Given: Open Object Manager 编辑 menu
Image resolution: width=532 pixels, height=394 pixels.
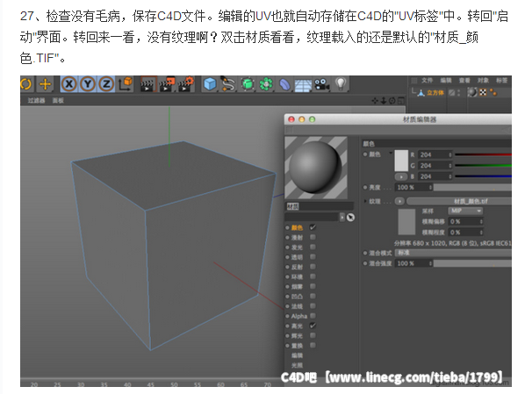Looking at the screenshot, I should (446, 81).
